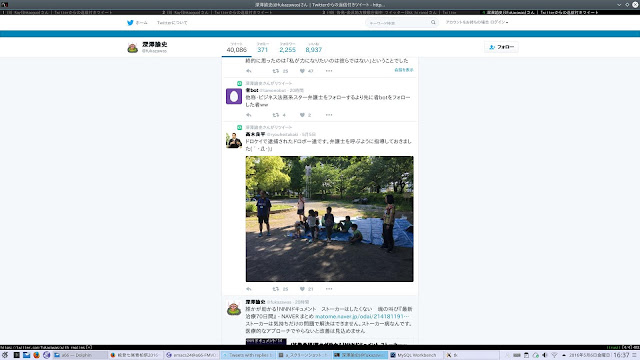640x360 pixels.
Task: Open the matome.naver.jp link in tweet
Action: [362, 316]
